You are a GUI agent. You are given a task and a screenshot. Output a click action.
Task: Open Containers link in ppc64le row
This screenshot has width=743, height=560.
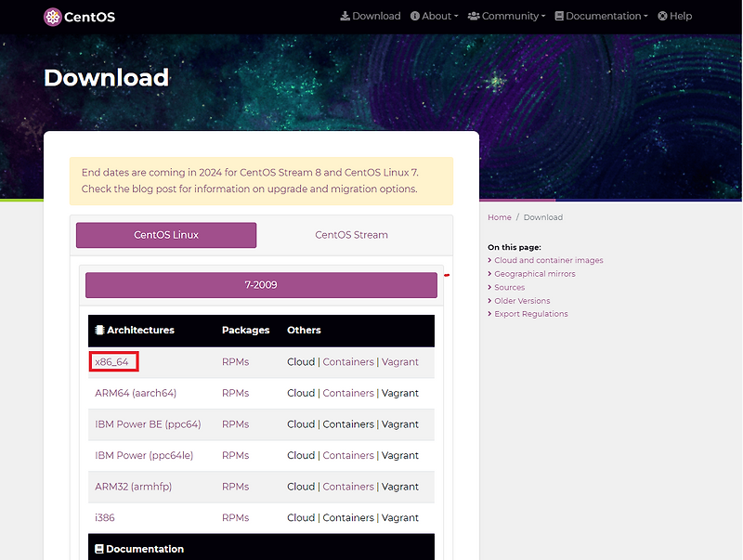click(x=348, y=455)
